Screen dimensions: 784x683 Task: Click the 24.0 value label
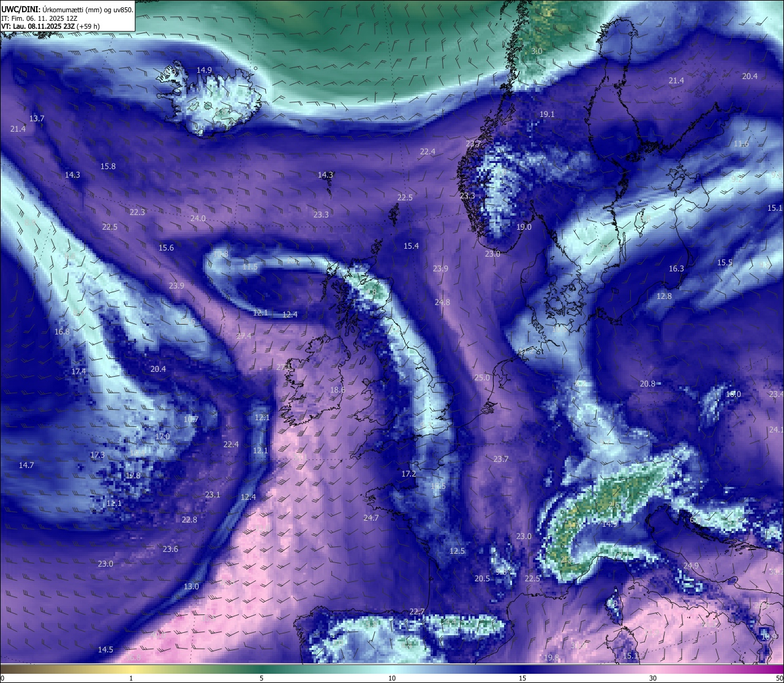tap(198, 219)
